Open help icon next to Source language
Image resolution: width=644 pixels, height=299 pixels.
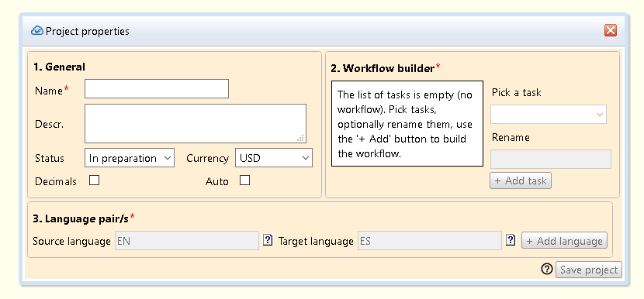268,240
